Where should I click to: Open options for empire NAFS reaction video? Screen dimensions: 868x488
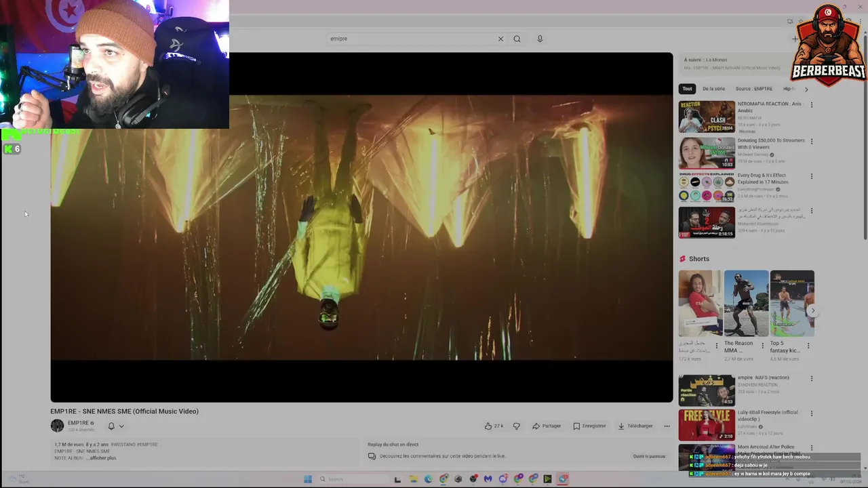click(x=812, y=379)
